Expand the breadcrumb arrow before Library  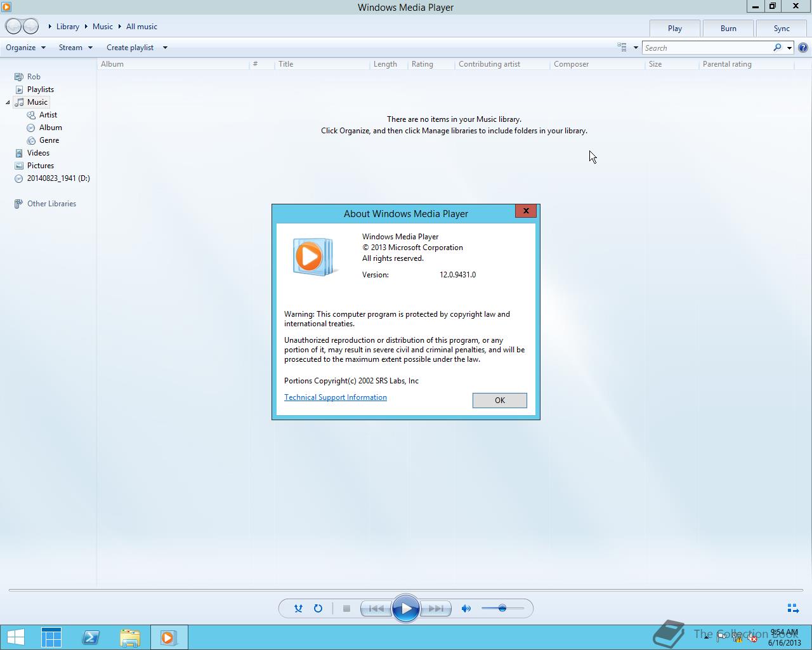50,27
